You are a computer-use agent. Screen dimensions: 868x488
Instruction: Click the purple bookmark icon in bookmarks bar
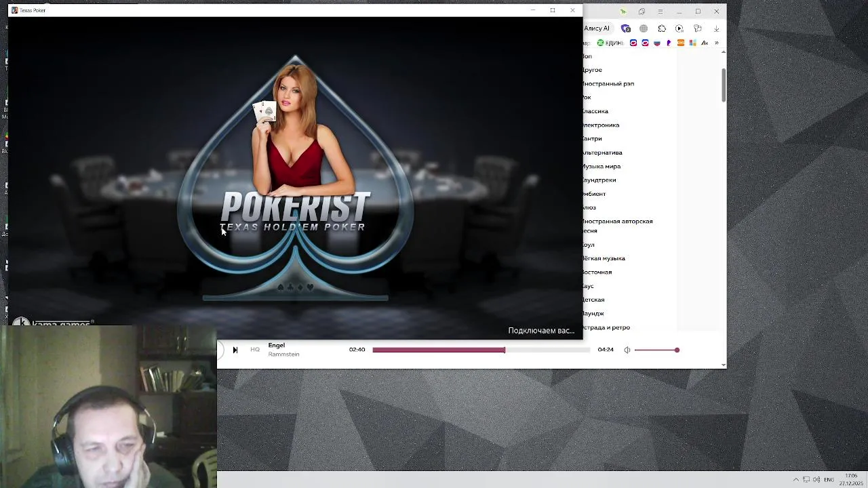tap(669, 43)
